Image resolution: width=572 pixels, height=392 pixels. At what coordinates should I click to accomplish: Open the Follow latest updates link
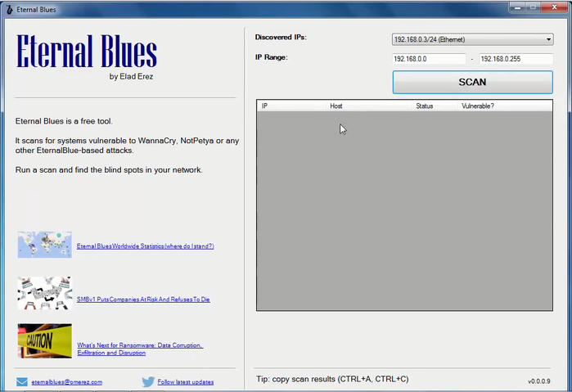(x=186, y=382)
